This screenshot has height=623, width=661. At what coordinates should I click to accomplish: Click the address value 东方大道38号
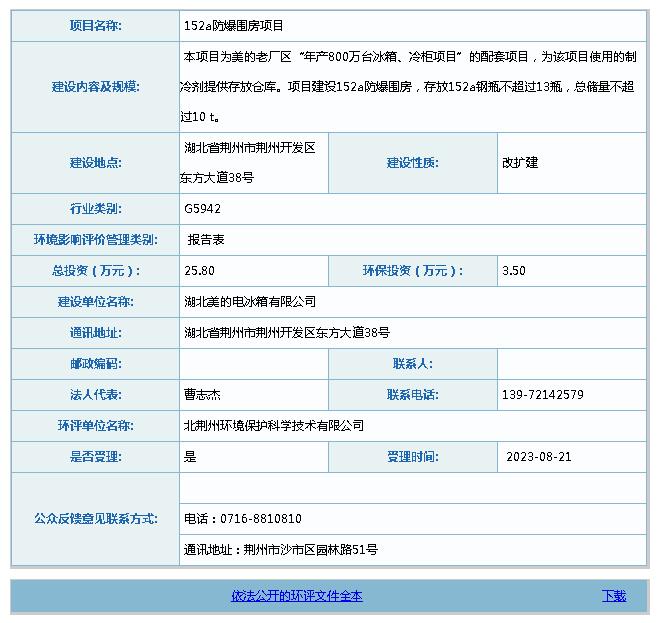tap(217, 177)
